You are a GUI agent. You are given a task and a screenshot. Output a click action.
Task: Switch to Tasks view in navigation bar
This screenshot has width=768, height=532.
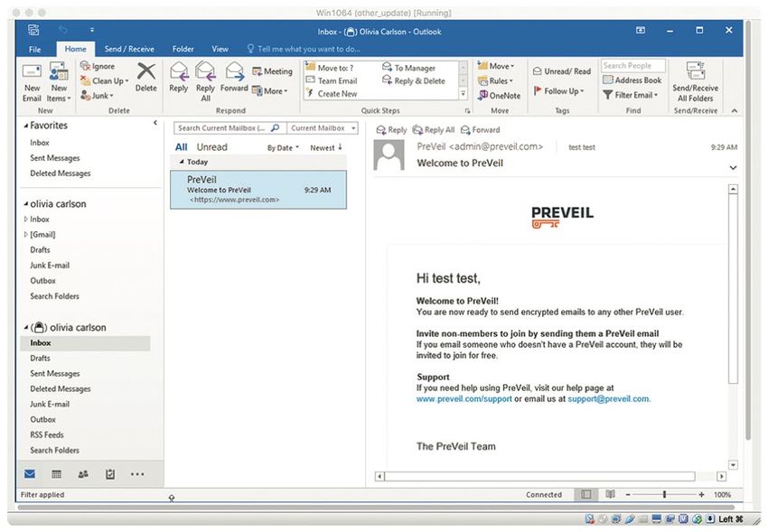(110, 474)
